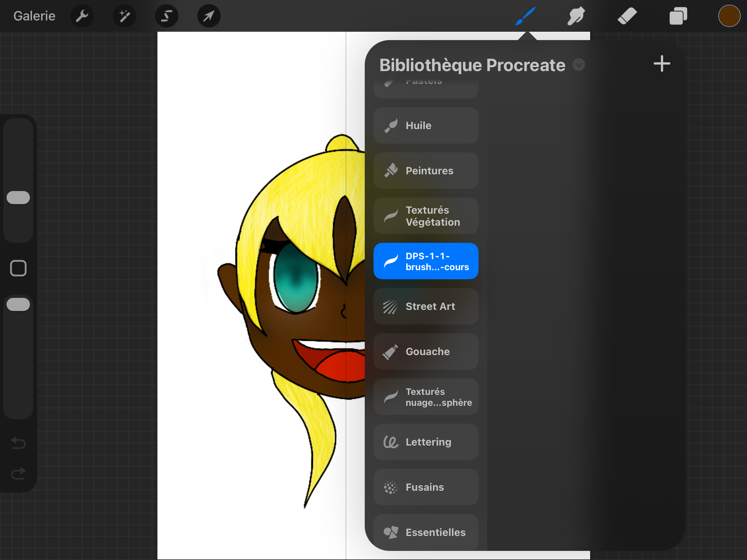Activate the Transform arrow tool
Viewport: 747px width, 560px height.
pyautogui.click(x=209, y=16)
